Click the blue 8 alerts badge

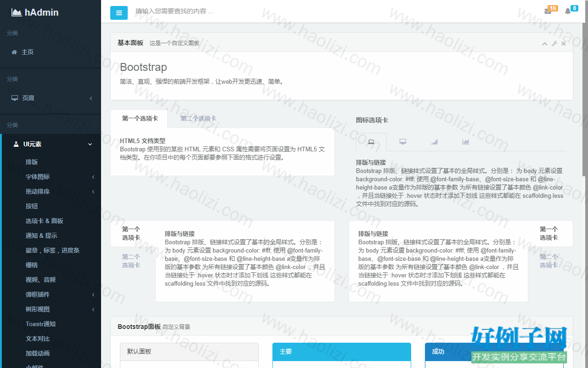[574, 8]
